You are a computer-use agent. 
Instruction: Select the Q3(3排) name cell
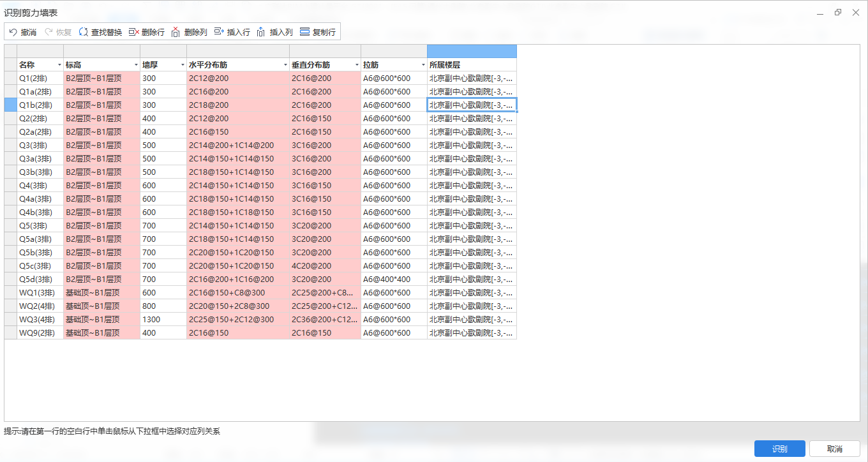point(40,145)
